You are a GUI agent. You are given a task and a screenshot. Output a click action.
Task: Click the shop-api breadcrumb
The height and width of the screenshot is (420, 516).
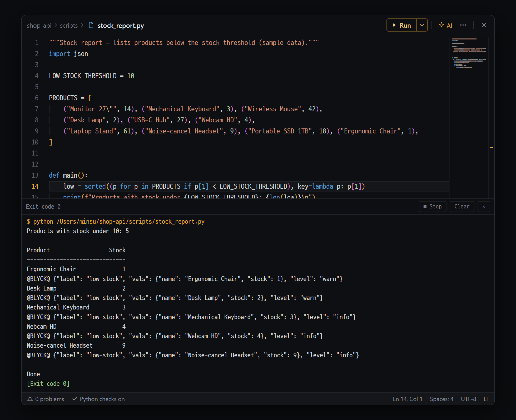tap(39, 26)
